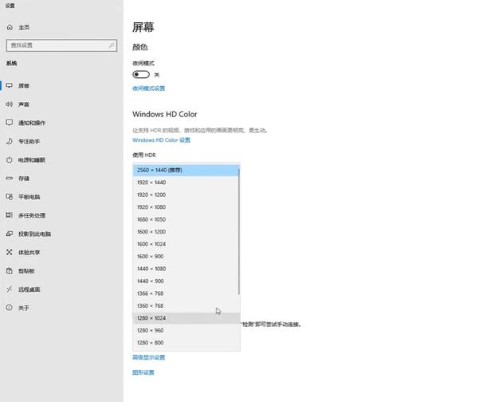The image size is (500, 402).
Task: Toggle the Night light (夜间模式) switch
Action: [x=141, y=74]
